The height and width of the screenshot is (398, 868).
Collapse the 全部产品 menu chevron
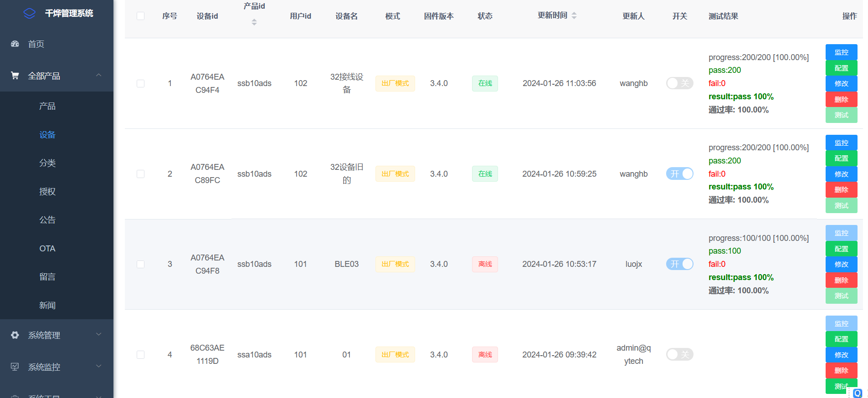(99, 75)
